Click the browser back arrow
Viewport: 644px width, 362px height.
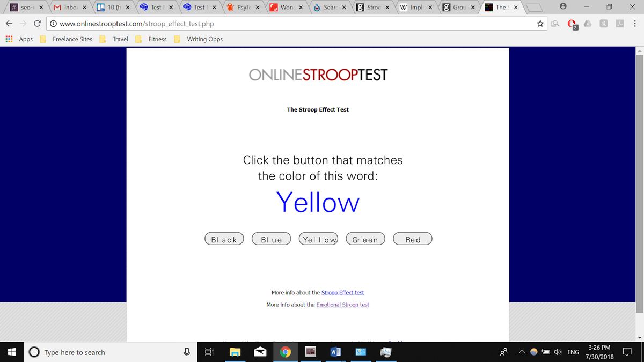tap(9, 24)
